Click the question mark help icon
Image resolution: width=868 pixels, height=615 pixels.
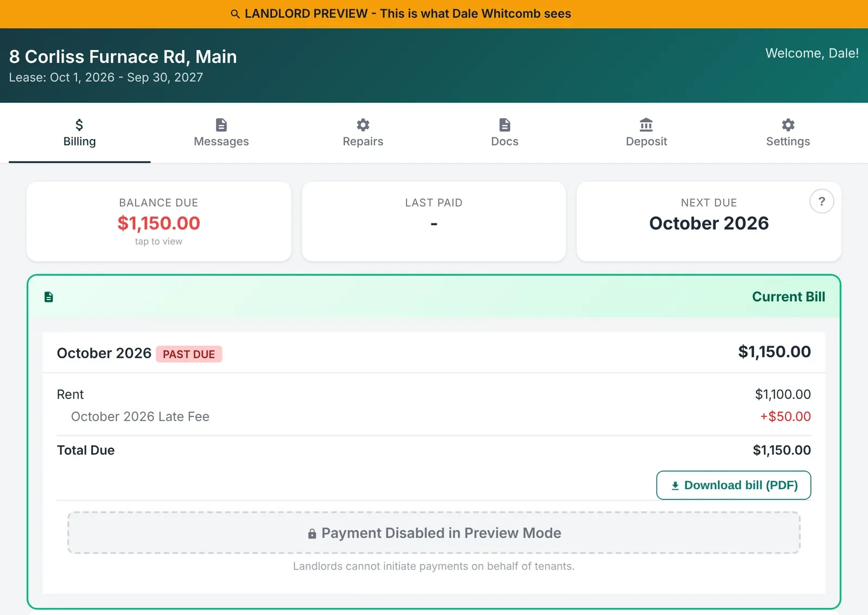822,201
